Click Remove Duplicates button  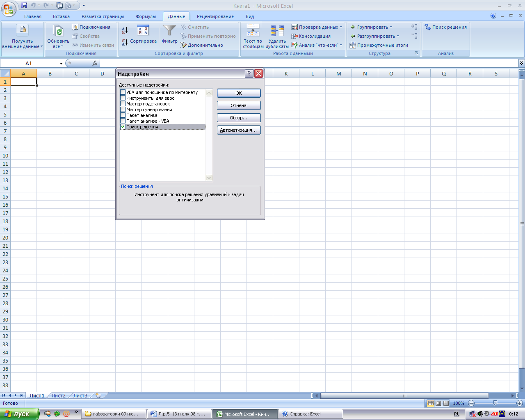point(277,37)
